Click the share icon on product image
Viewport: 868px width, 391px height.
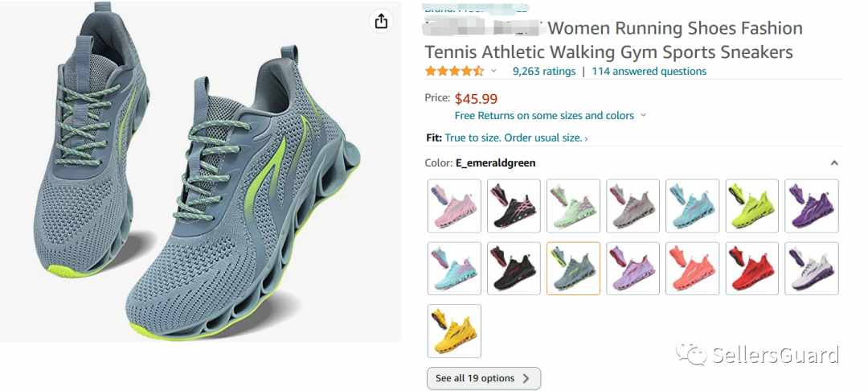(381, 22)
